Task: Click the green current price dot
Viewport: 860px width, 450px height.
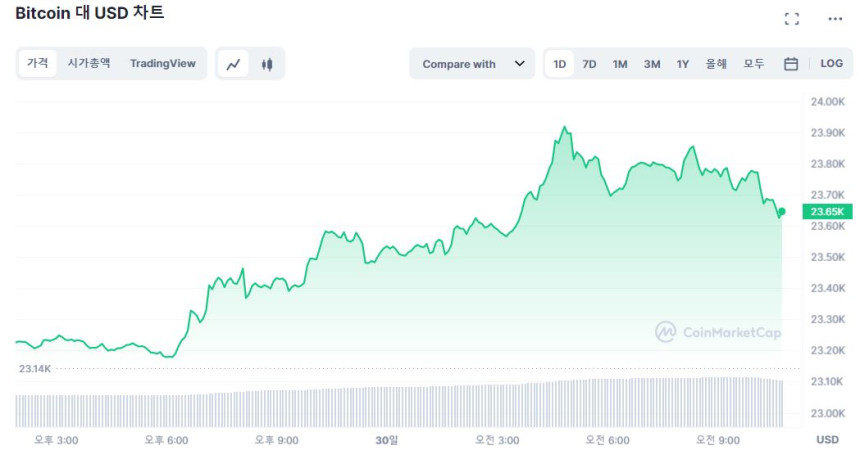Action: (781, 211)
